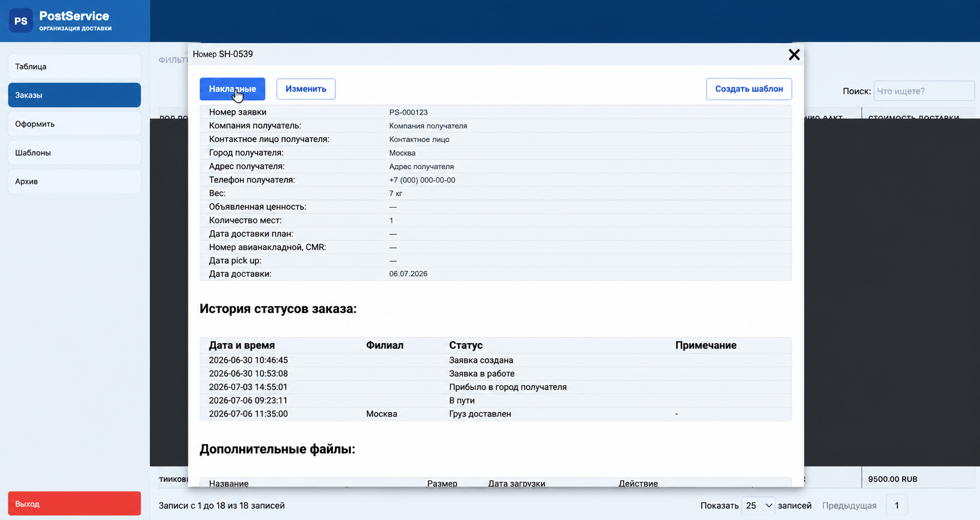This screenshot has width=980, height=520.
Task: Open the Накладные button
Action: [232, 89]
